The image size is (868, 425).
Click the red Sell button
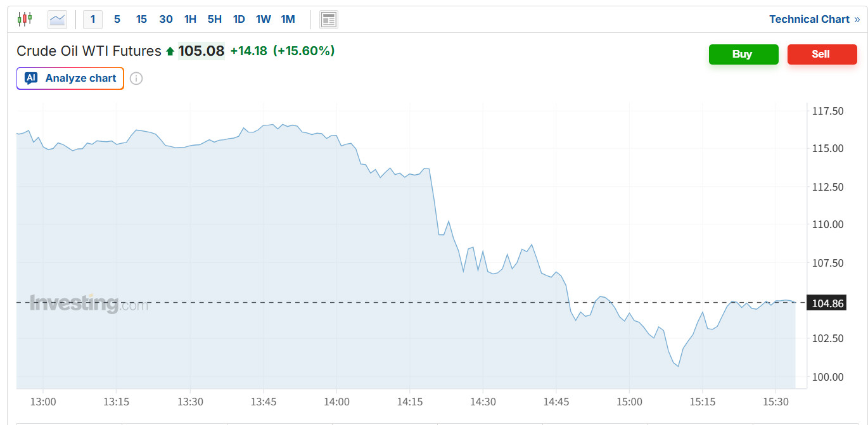(822, 54)
